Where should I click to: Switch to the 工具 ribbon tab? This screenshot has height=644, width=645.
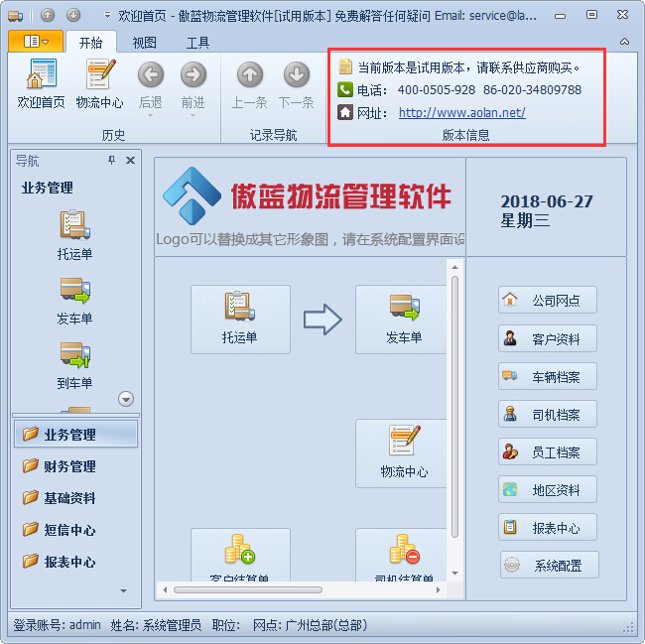click(197, 43)
